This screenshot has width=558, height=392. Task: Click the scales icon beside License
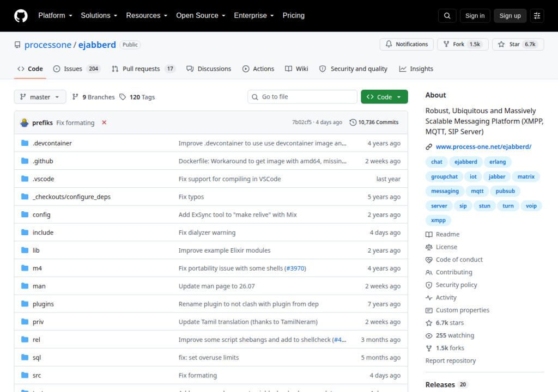click(429, 247)
